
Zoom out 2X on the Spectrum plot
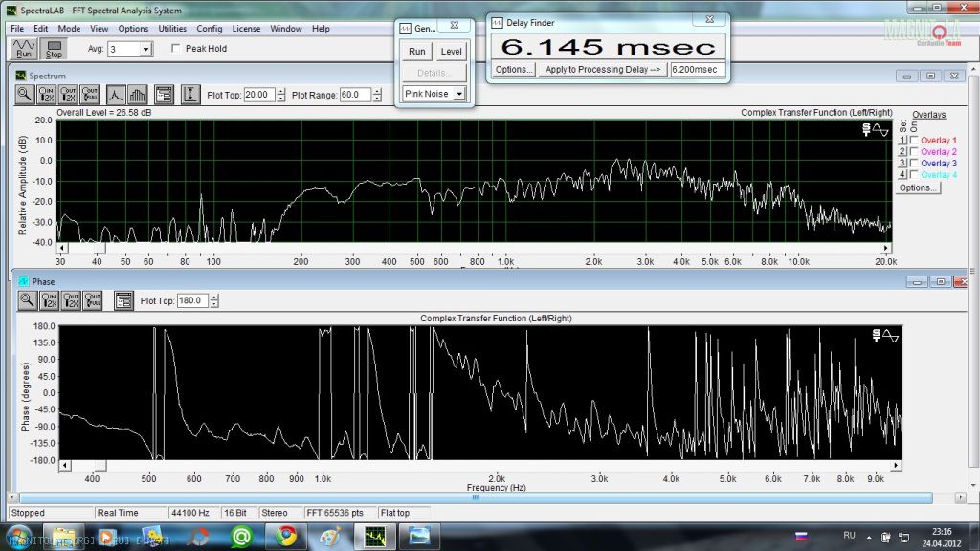click(x=68, y=95)
